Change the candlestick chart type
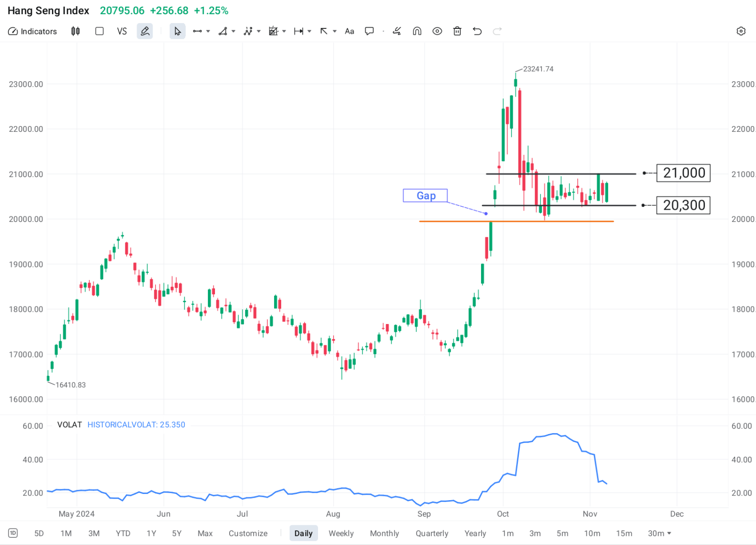The image size is (756, 545). 76,31
